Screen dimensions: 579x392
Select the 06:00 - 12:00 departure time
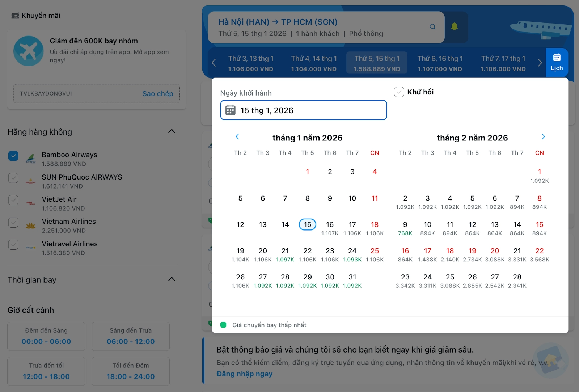click(x=131, y=336)
